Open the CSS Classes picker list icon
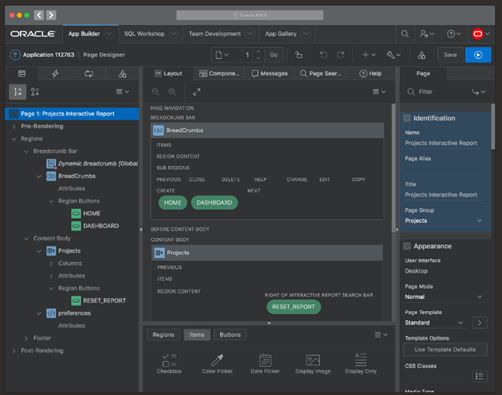This screenshot has width=502, height=395. pos(479,376)
